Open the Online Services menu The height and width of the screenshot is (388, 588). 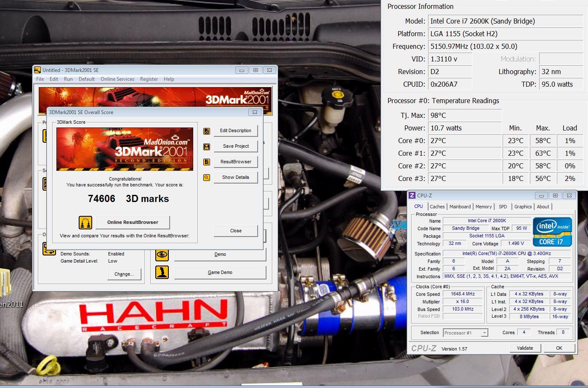click(x=117, y=79)
